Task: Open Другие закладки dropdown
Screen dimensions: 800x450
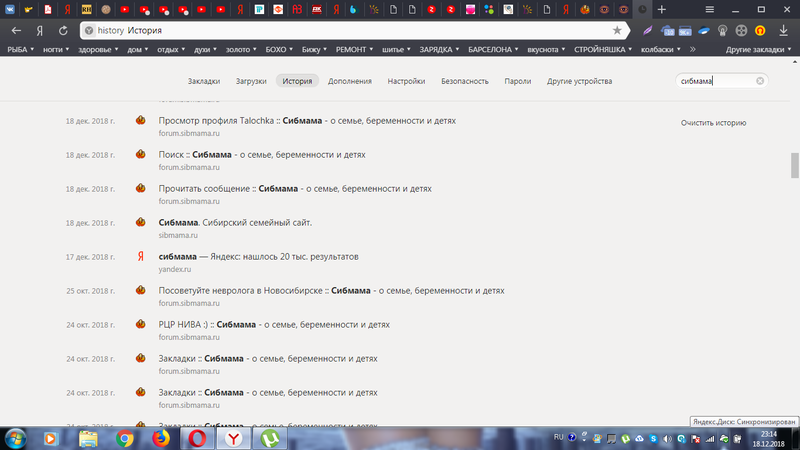Action: 758,49
